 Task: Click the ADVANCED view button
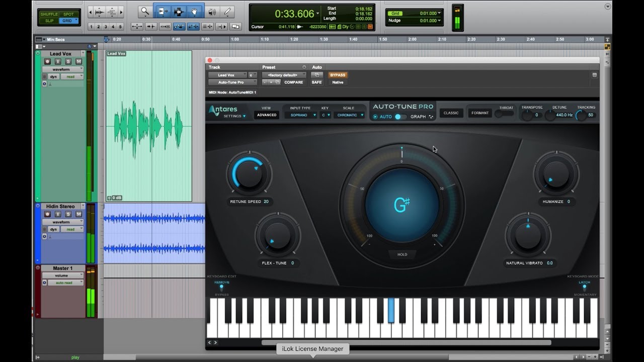click(x=267, y=115)
